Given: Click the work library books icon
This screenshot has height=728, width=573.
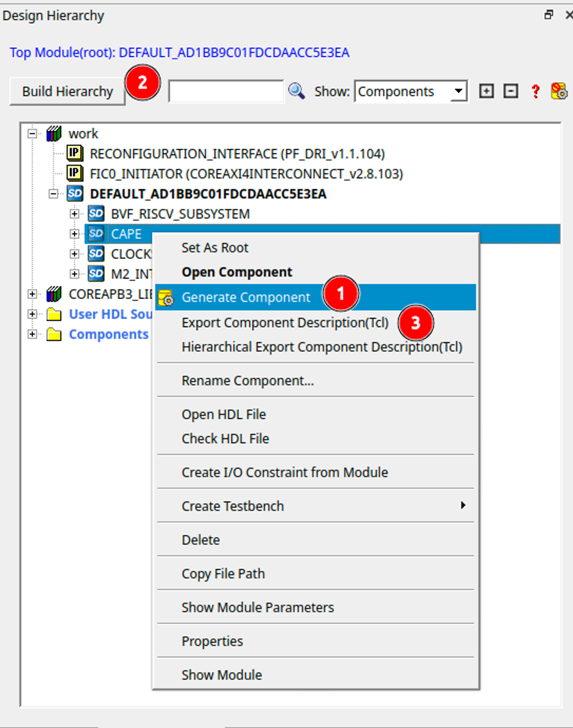Looking at the screenshot, I should tap(54, 134).
